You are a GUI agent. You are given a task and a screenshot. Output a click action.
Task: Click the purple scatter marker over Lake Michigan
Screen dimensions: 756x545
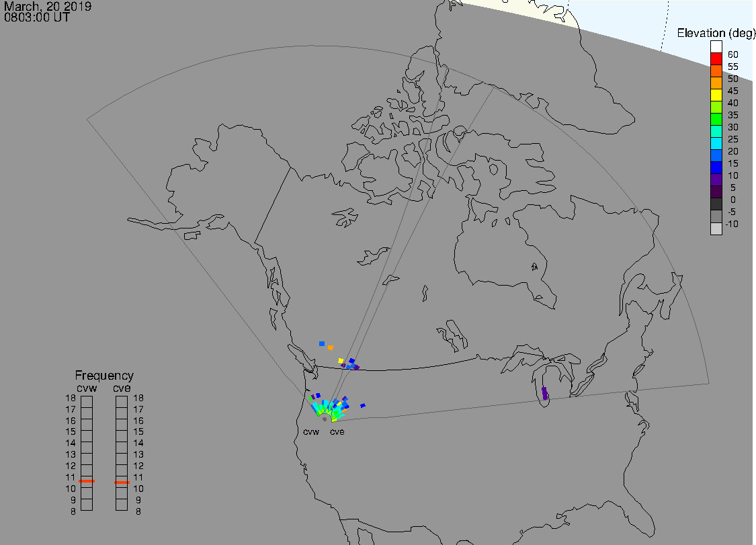pos(545,393)
